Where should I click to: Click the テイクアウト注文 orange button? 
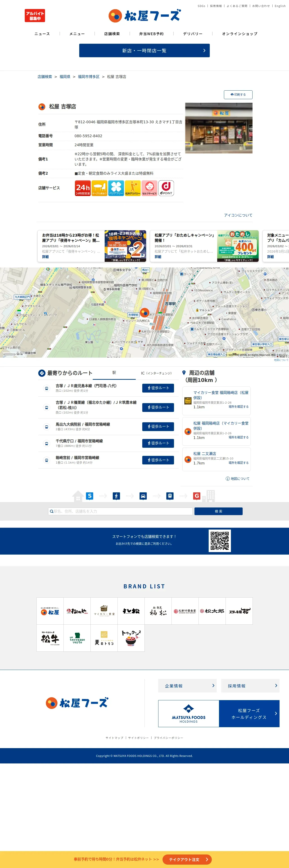(x=187, y=859)
